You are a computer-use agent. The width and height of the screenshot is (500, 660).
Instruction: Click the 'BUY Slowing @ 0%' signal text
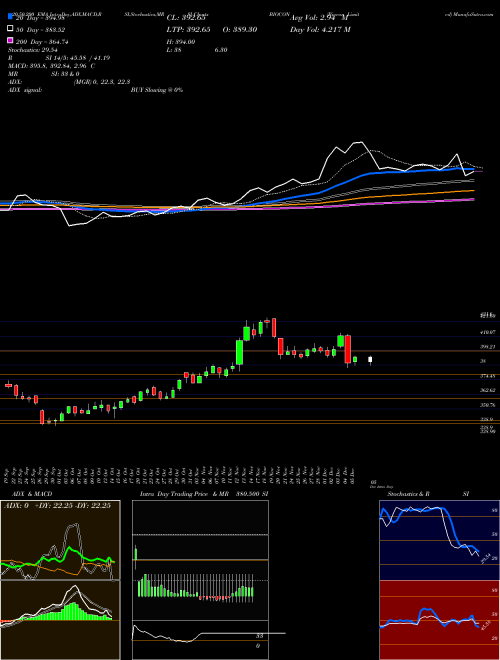(157, 90)
